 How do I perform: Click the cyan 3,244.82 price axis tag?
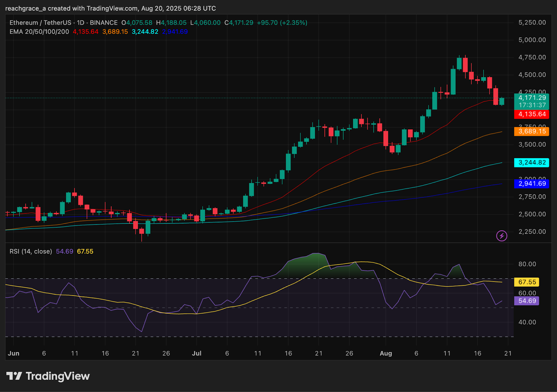point(532,162)
